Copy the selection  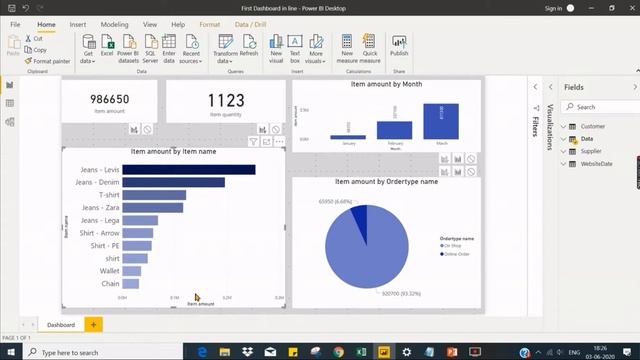point(36,50)
